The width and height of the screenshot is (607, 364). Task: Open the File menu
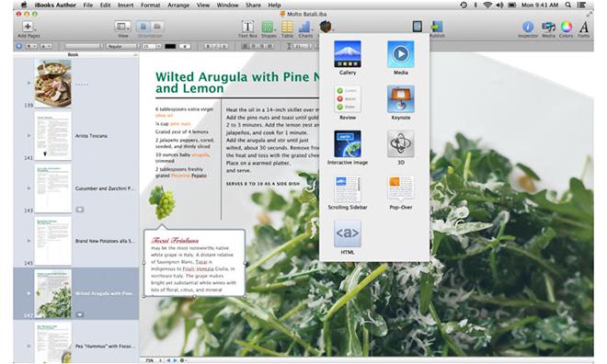[x=88, y=5]
